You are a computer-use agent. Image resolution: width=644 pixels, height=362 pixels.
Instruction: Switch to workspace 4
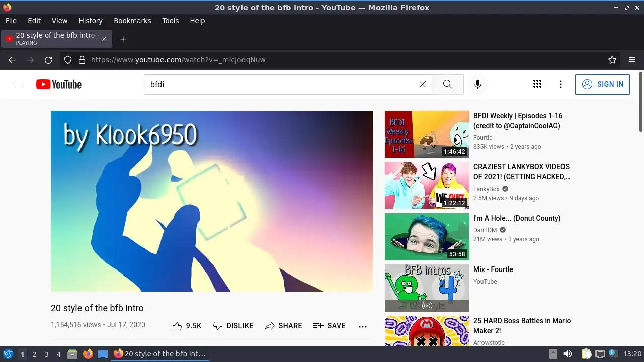coord(58,354)
